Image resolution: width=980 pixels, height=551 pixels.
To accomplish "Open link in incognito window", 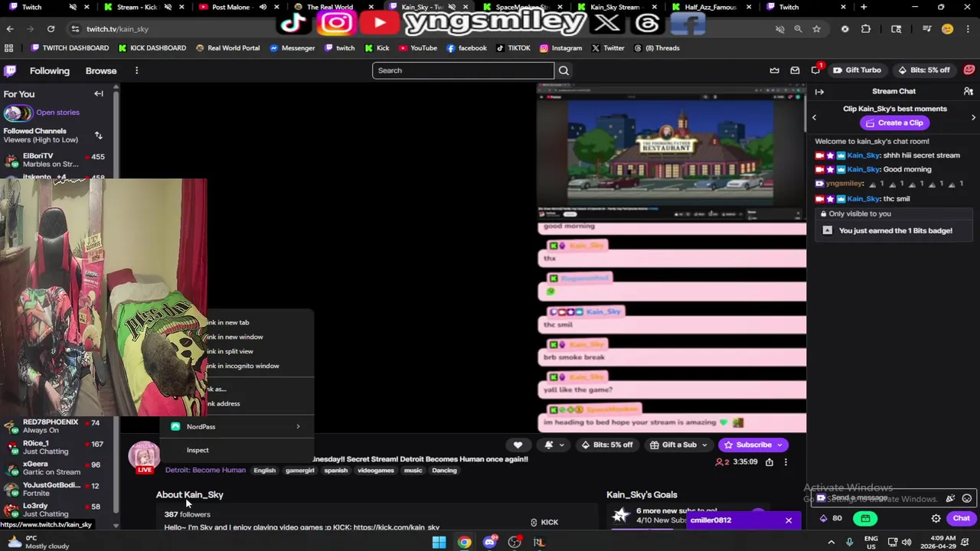I will [x=243, y=366].
